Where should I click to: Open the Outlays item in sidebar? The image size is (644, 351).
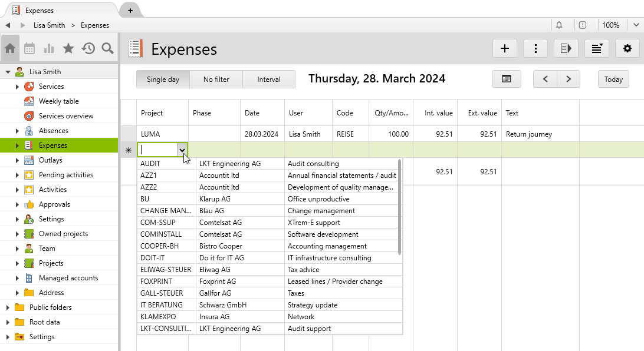[50, 160]
